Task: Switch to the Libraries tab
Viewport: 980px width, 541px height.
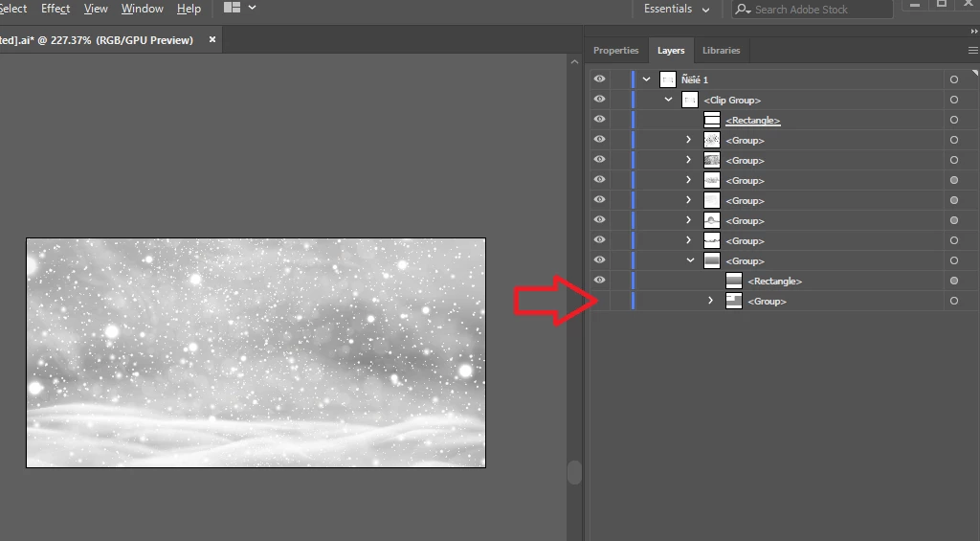Action: pos(721,50)
